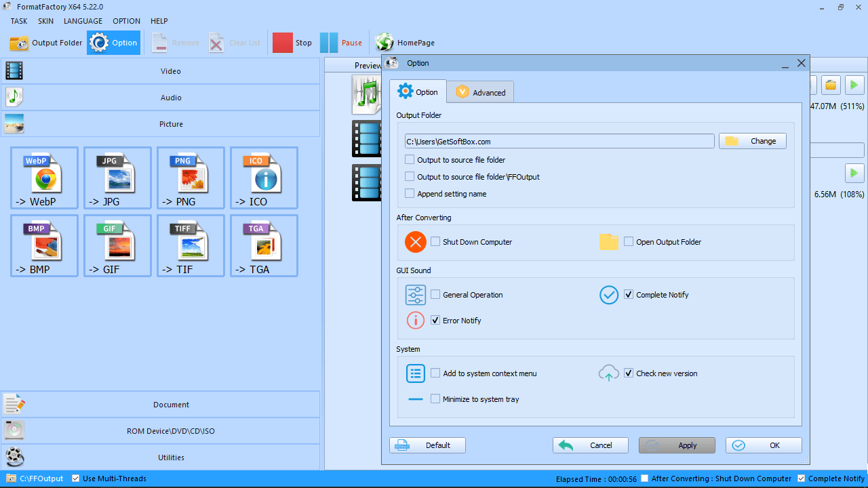868x488 pixels.
Task: Choose the JPG picture conversion format
Action: pyautogui.click(x=118, y=178)
